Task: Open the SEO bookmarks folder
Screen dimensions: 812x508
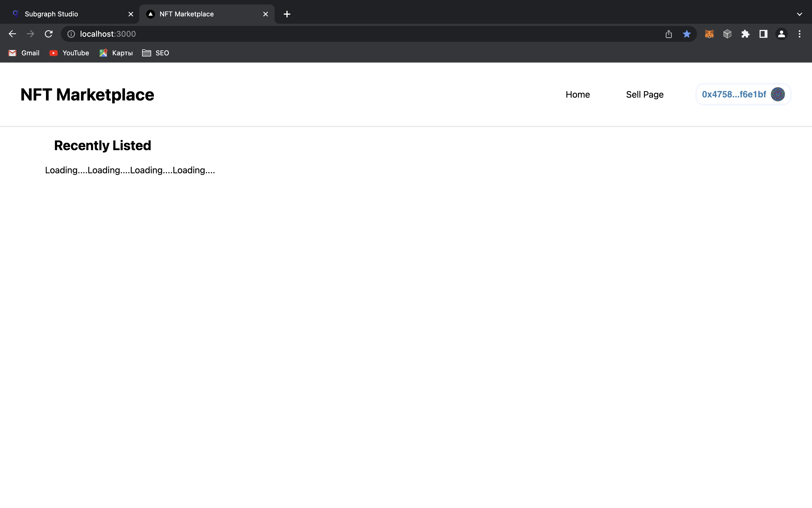Action: coord(156,53)
